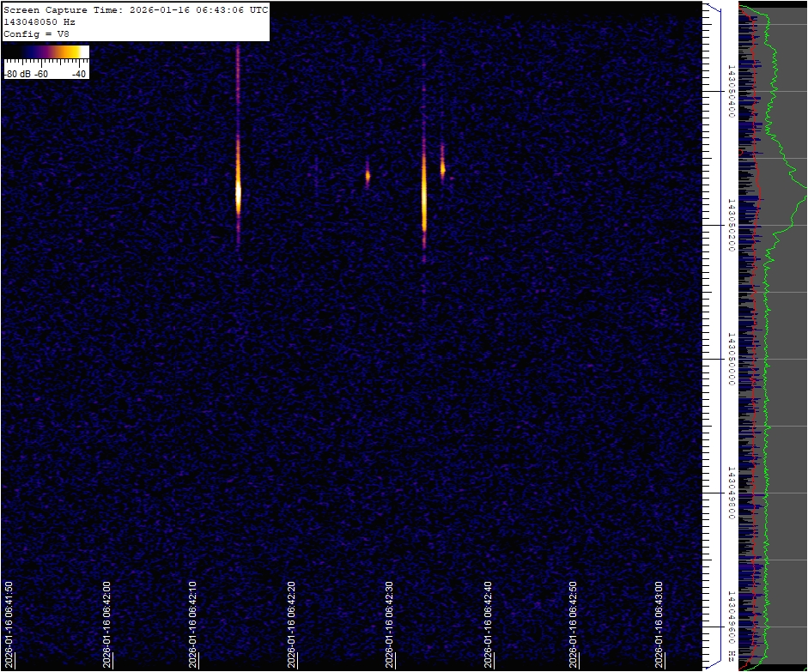The height and width of the screenshot is (672, 808).
Task: Click the brightest meteor echo near 06:42:14
Action: pyautogui.click(x=238, y=193)
